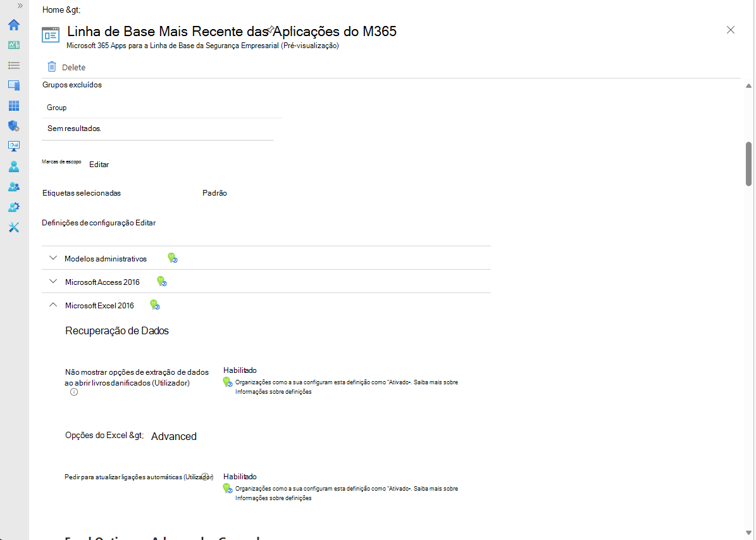
Task: Click the scrollbar up arrow
Action: pyautogui.click(x=748, y=86)
